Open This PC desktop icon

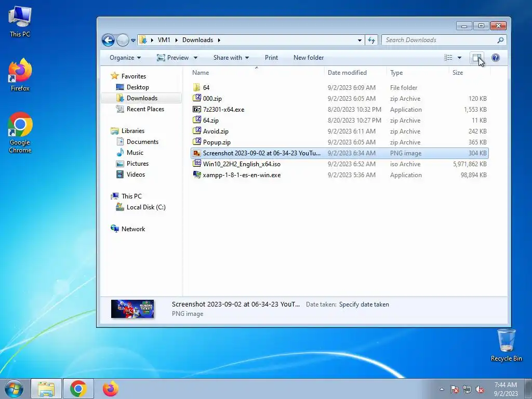20,21
